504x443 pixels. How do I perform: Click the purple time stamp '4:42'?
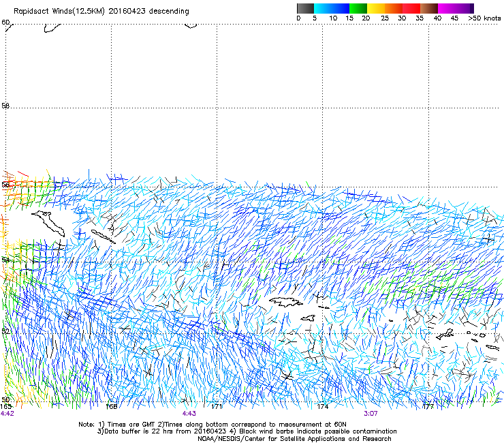(7, 414)
